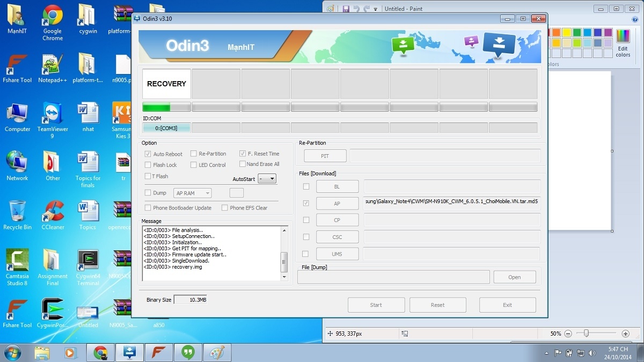Switch to Chrome via taskbar icon
Screen dimensions: 644x362
(x=100, y=353)
